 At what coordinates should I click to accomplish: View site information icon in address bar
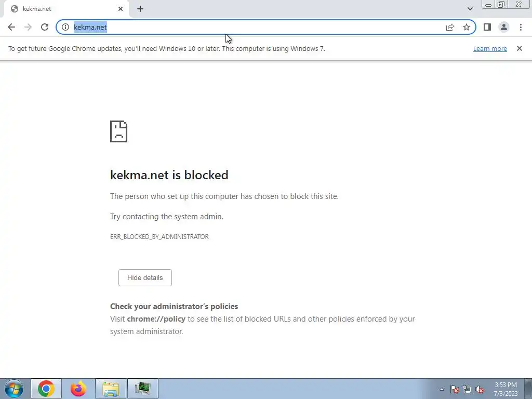tap(65, 27)
